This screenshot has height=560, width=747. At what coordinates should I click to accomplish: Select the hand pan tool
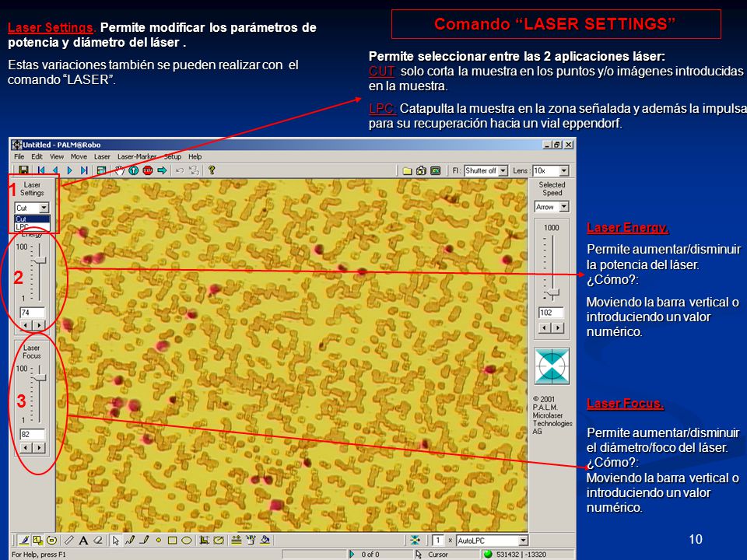tap(119, 170)
